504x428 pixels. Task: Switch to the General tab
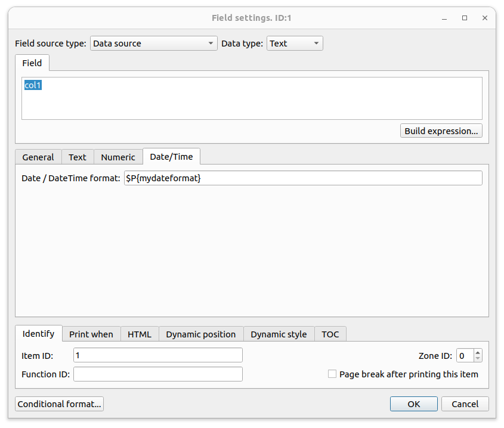(38, 157)
